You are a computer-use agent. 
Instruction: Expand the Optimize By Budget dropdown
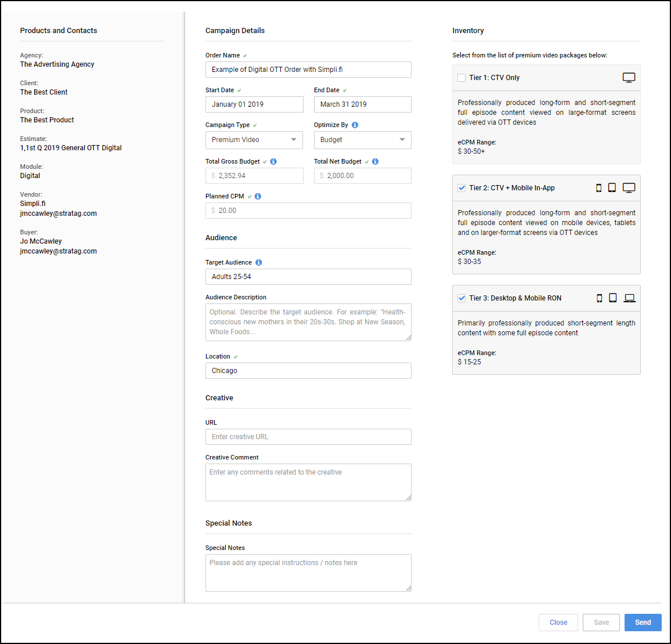tap(362, 140)
